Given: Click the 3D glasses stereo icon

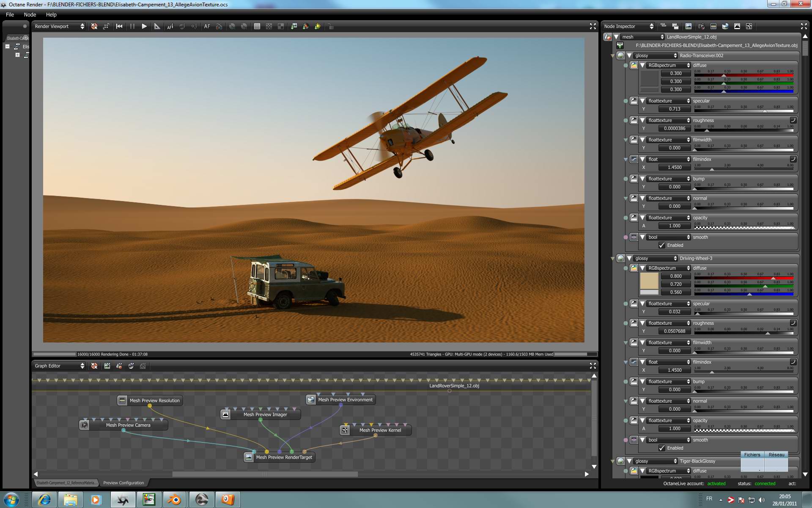Looking at the screenshot, I should pos(219,26).
